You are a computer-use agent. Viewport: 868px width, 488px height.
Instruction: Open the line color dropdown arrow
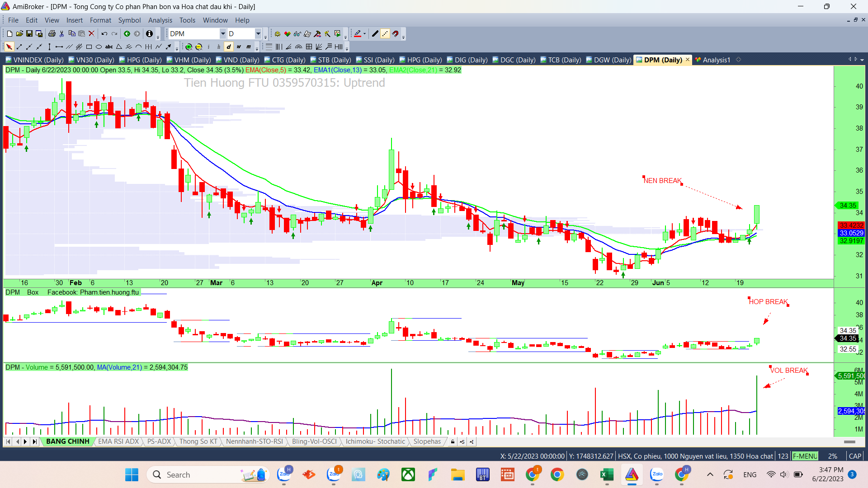pyautogui.click(x=364, y=34)
